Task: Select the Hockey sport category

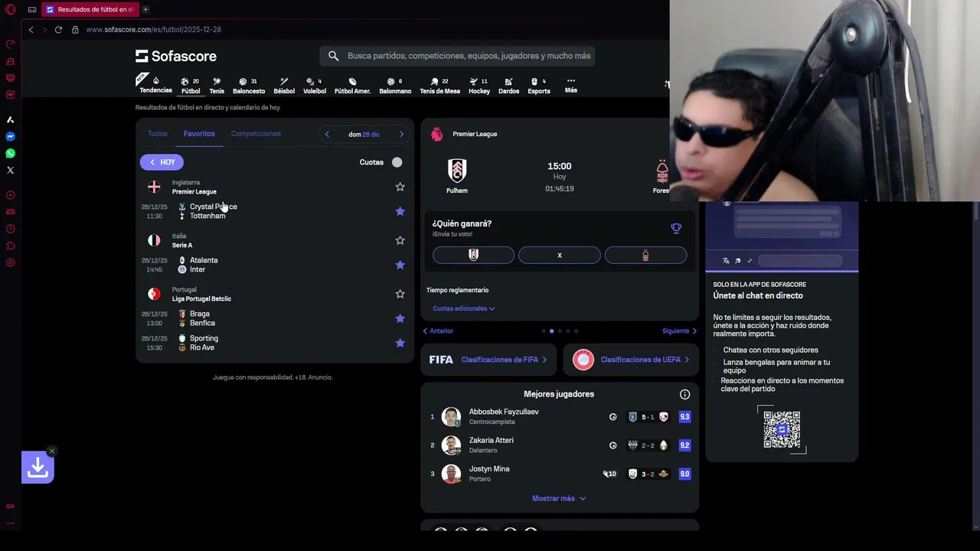Action: pos(479,86)
